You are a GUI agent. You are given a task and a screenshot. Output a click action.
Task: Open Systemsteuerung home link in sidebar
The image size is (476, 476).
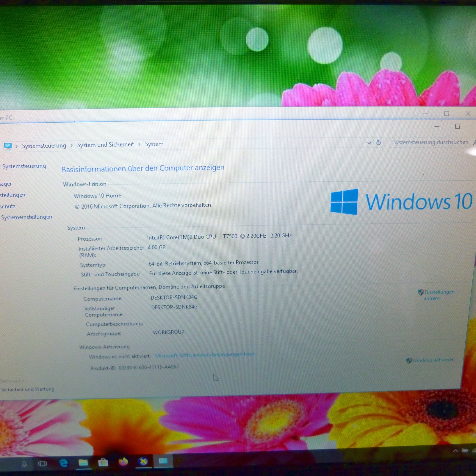tap(23, 166)
